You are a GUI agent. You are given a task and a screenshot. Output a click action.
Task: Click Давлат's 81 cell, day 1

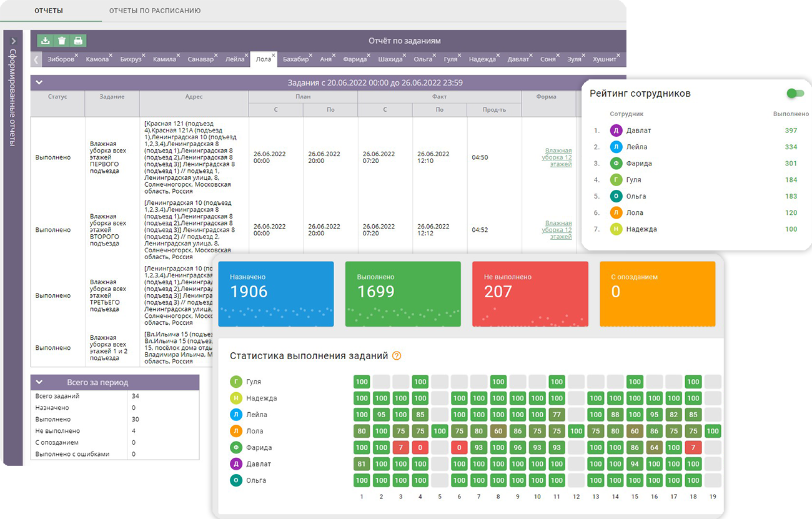click(x=362, y=464)
